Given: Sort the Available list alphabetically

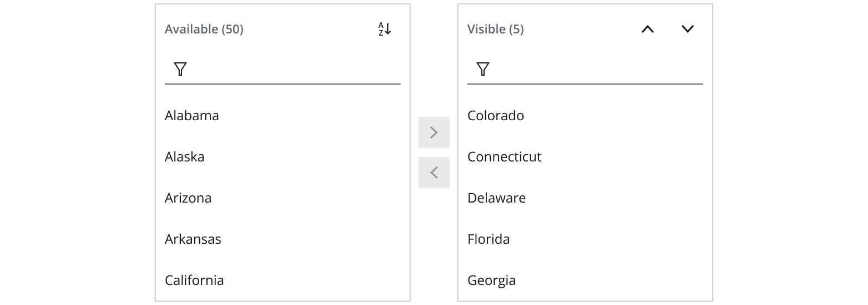Looking at the screenshot, I should click(x=384, y=29).
